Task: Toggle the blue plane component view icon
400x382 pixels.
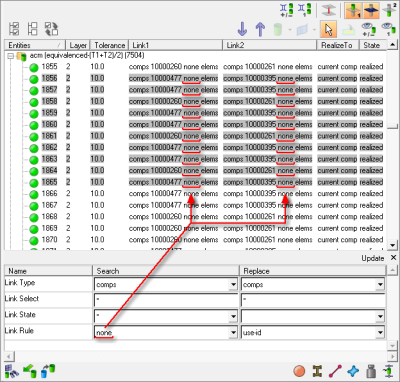Action: coord(371,10)
